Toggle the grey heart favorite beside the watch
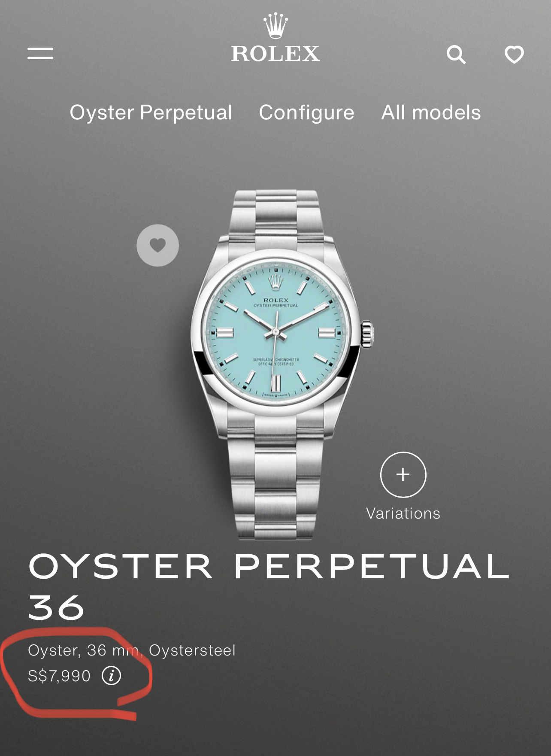The image size is (551, 756). pos(157,245)
